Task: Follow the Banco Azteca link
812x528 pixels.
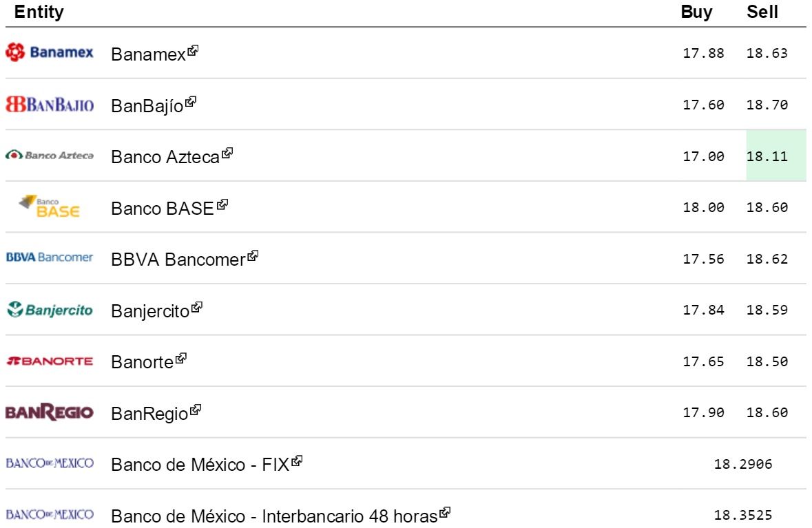Action: (165, 156)
